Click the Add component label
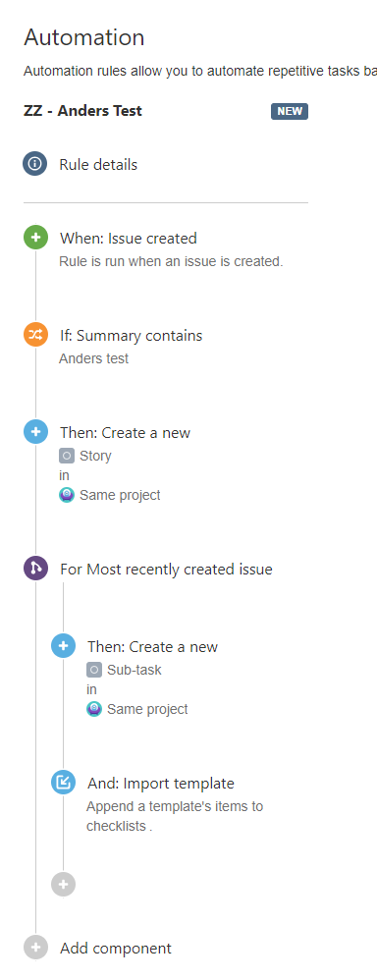377x980 pixels. point(116,949)
